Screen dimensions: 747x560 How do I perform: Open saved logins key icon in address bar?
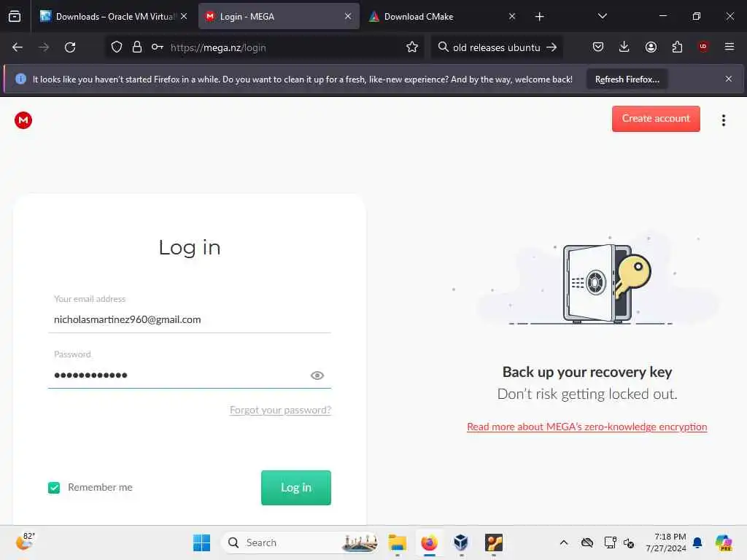click(158, 47)
